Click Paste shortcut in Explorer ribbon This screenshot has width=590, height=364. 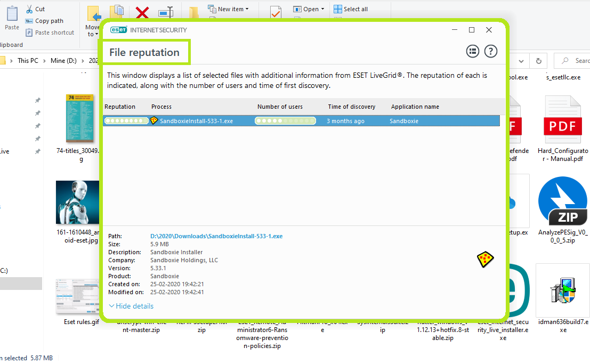point(50,33)
